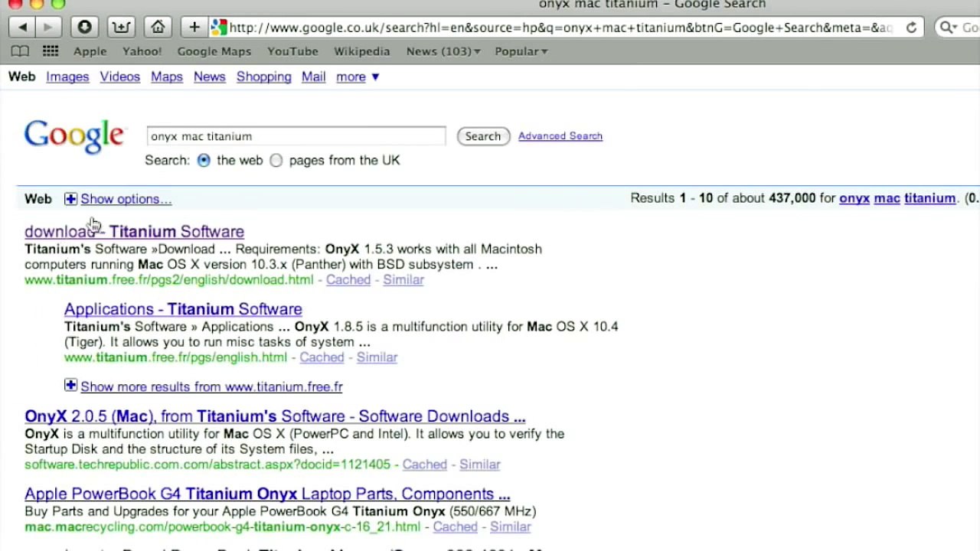
Task: Open Cached link for the download.html result
Action: 348,280
